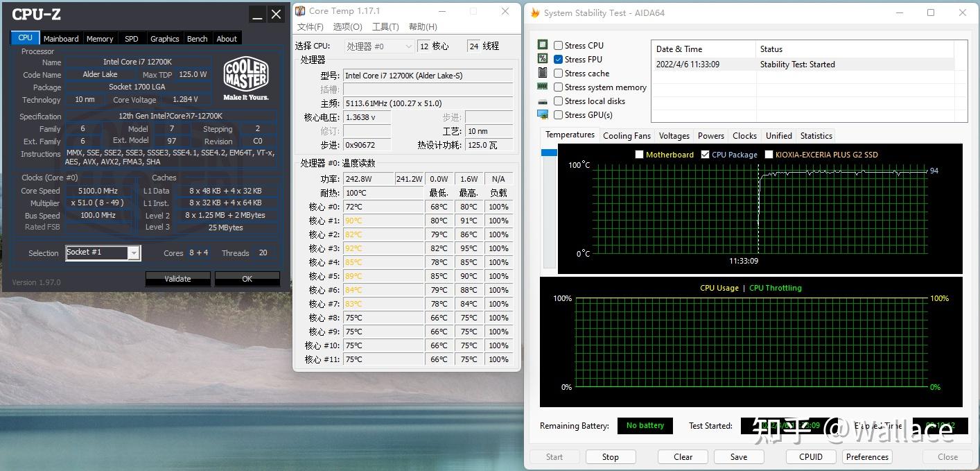The image size is (980, 471).
Task: Toggle the Motherboard temperature graph checkbox
Action: click(x=640, y=155)
